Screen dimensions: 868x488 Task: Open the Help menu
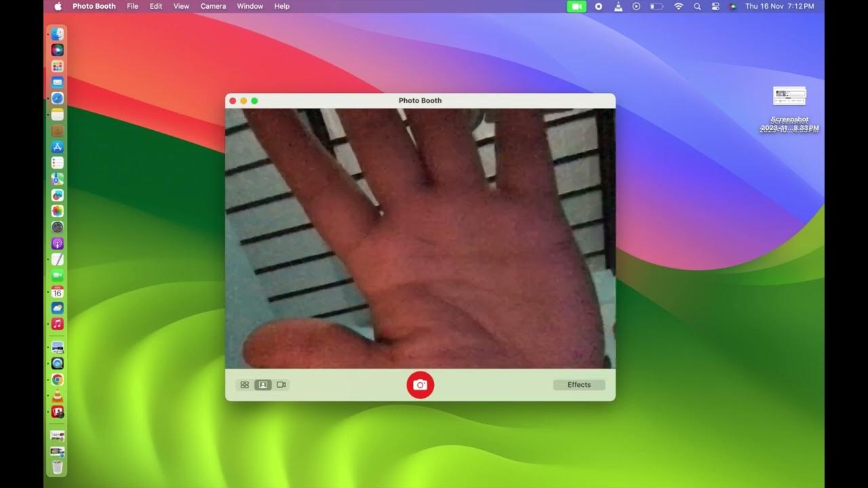pyautogui.click(x=282, y=6)
